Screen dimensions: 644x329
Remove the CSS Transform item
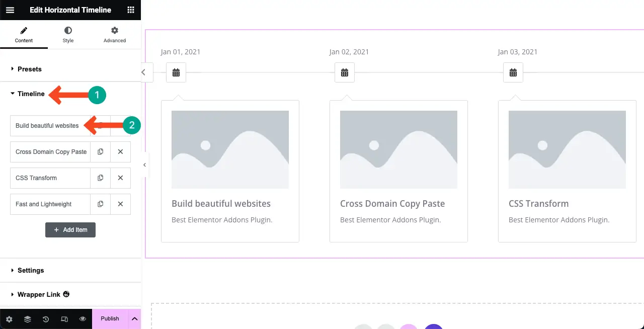(120, 178)
